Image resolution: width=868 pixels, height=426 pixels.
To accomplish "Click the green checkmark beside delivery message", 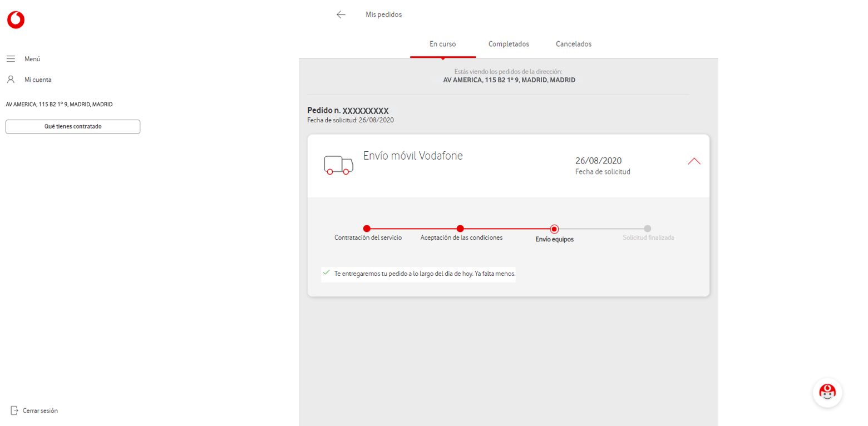I will [x=326, y=273].
